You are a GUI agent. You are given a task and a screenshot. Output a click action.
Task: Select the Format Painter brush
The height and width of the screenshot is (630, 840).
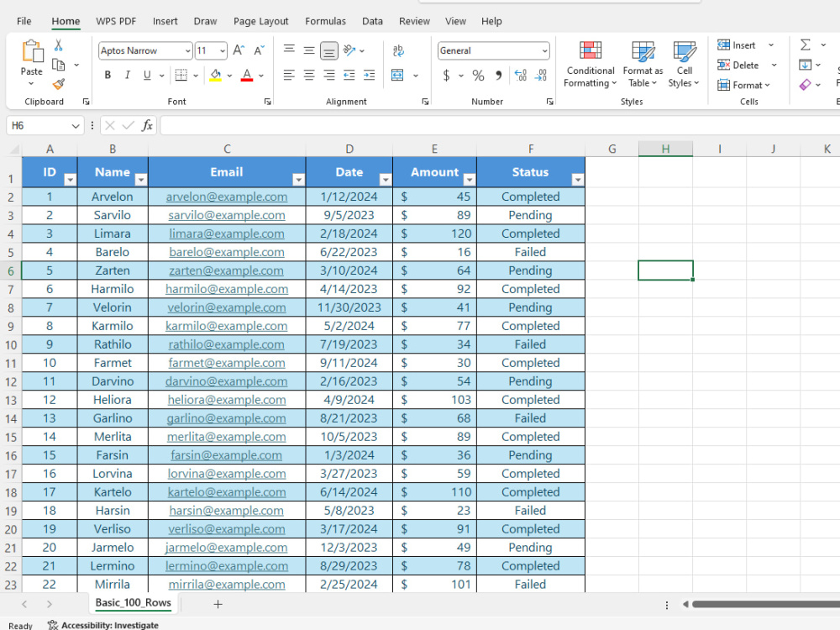pos(59,84)
